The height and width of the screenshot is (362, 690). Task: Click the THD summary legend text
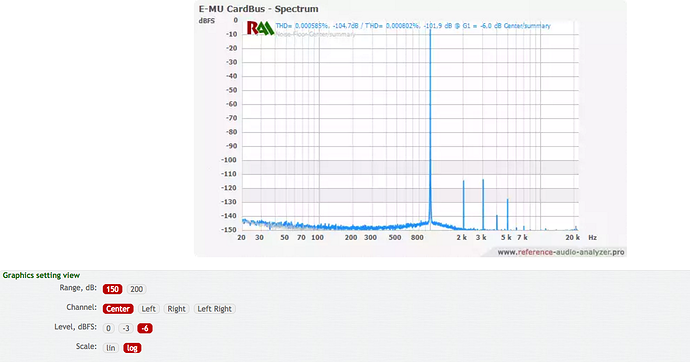pos(413,26)
